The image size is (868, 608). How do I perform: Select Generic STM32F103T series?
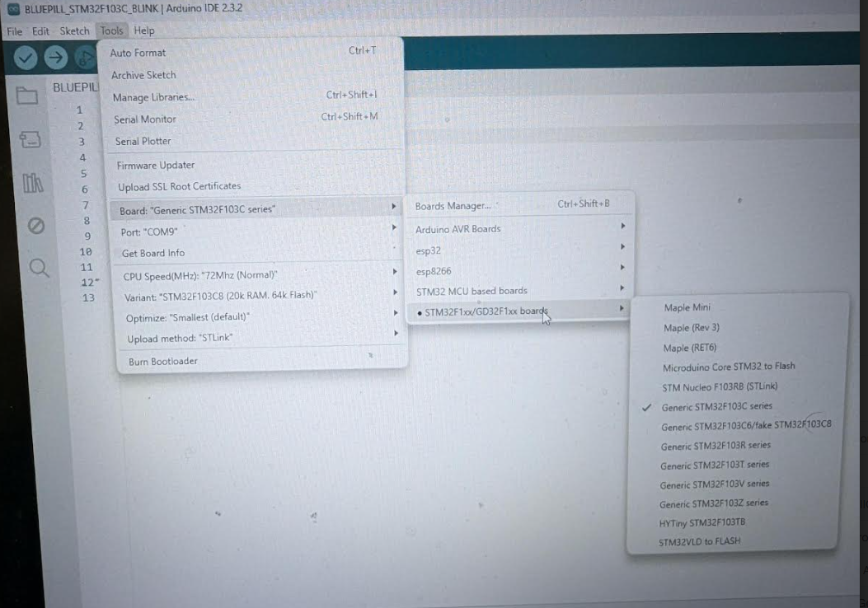[x=735, y=465]
